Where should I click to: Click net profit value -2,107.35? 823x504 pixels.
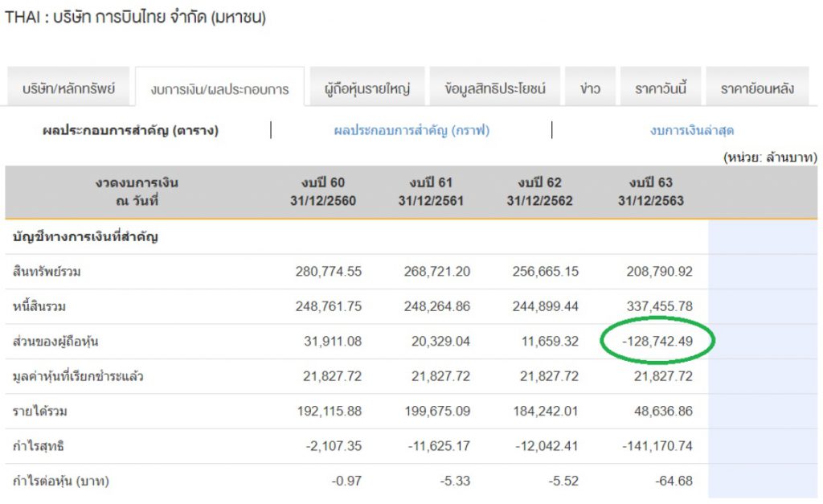pyautogui.click(x=334, y=446)
